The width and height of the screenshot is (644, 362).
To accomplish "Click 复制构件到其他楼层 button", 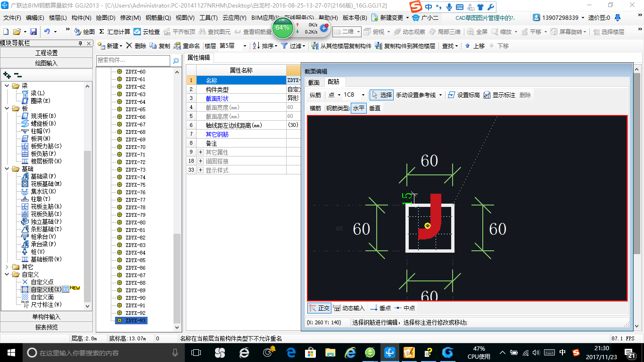I will tap(405, 46).
